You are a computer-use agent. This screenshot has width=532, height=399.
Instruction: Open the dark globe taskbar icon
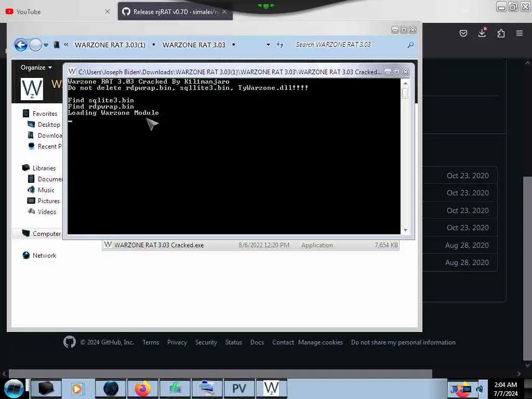pyautogui.click(x=111, y=389)
